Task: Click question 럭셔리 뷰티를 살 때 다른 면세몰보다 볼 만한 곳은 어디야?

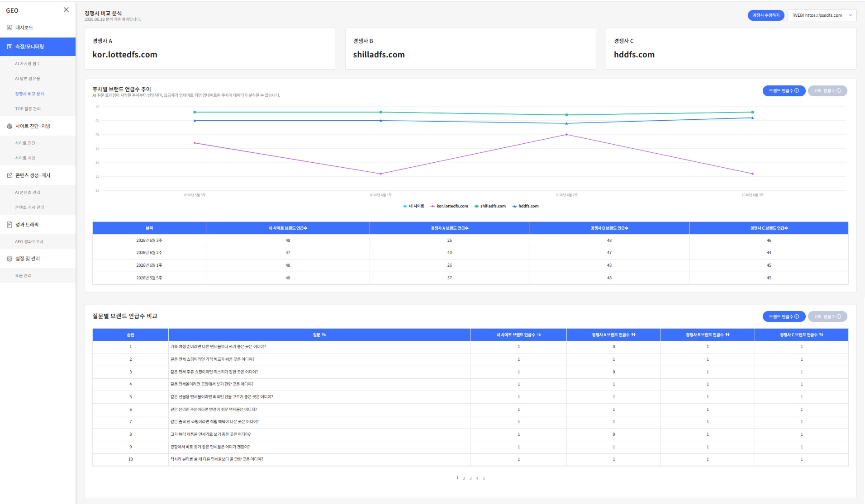Action: (217, 459)
